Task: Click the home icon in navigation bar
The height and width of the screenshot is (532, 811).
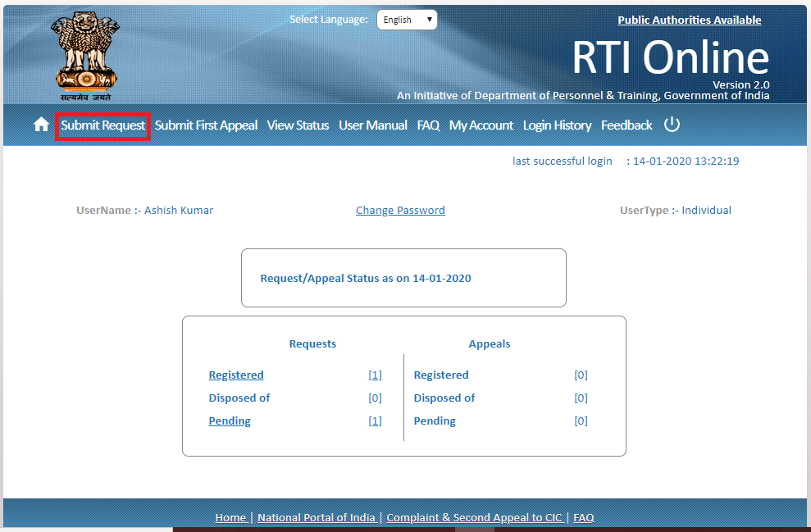Action: point(39,125)
